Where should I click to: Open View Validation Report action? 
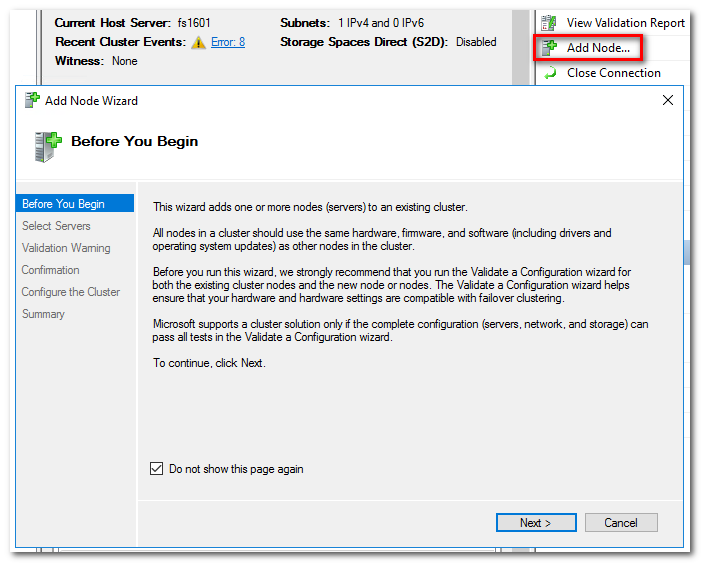tap(625, 23)
